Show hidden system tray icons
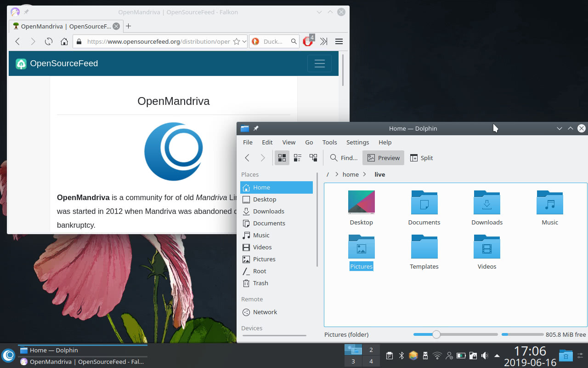Screen dimensions: 588x368 click(497, 356)
